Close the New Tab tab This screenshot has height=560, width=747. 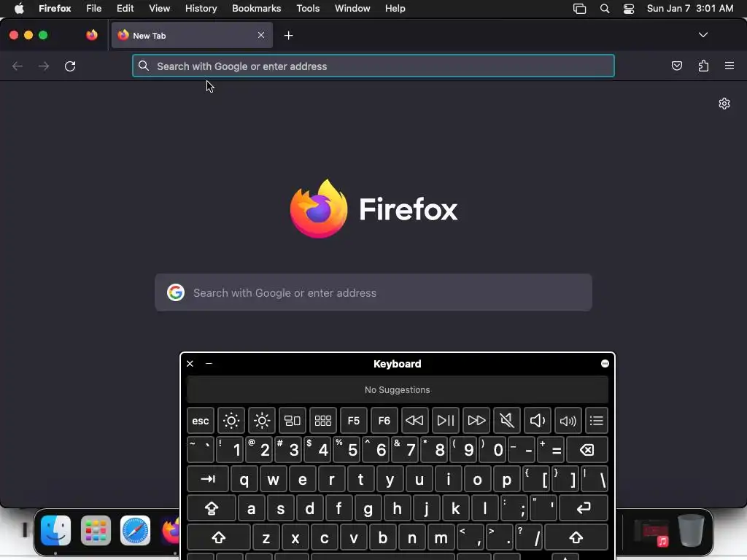click(261, 35)
